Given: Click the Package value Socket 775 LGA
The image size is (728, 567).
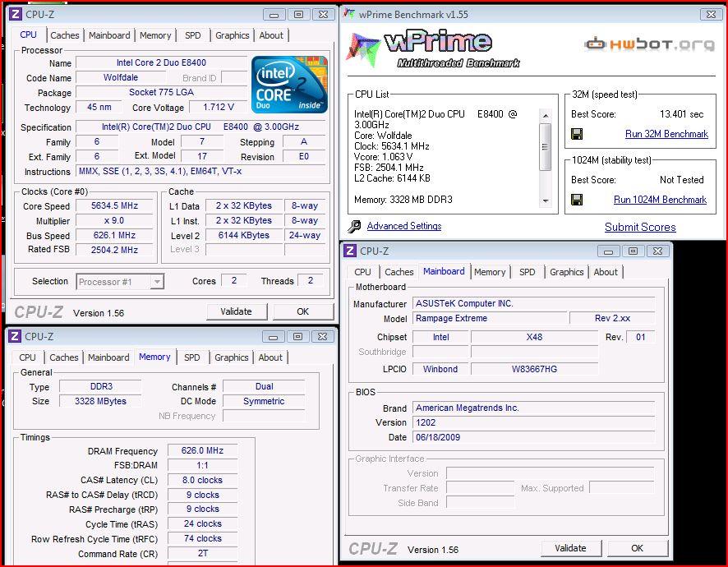Looking at the screenshot, I should 161,92.
